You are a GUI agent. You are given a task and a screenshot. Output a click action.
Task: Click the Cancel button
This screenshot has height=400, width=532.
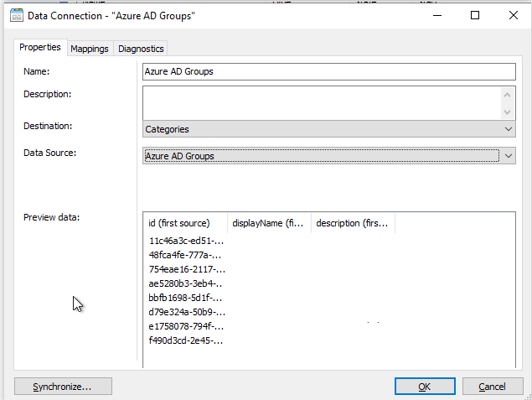[493, 387]
